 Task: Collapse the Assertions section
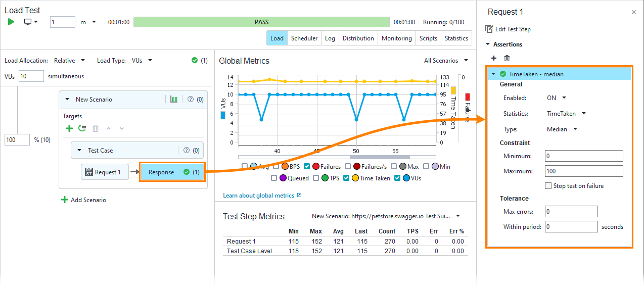click(x=488, y=44)
